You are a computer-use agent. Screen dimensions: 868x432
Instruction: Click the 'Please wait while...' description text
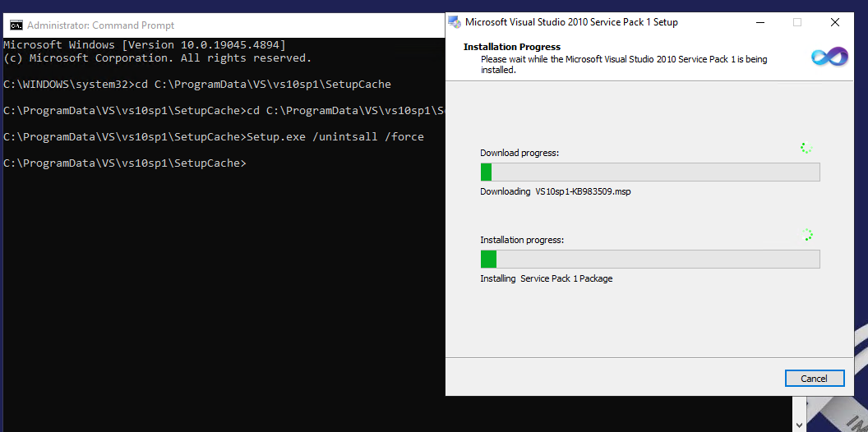point(624,65)
